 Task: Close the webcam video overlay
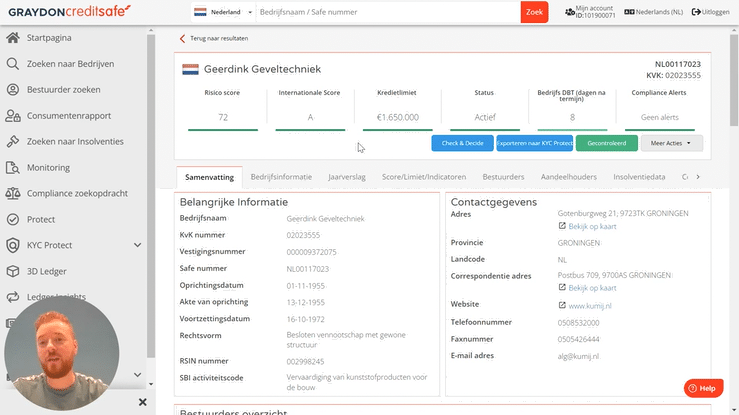pos(143,402)
